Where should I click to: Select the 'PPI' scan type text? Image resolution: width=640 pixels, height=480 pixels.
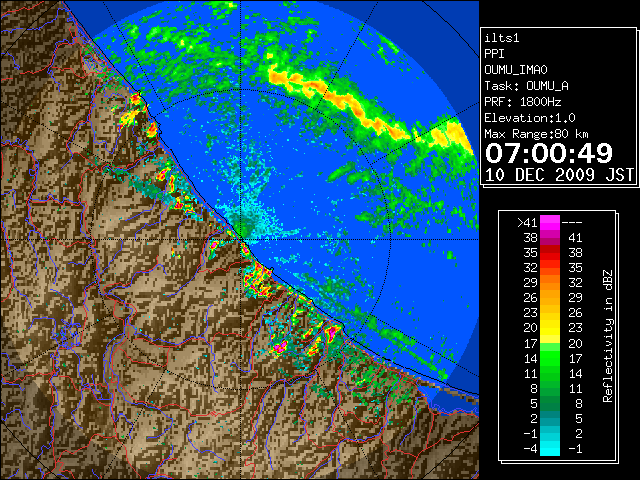(x=494, y=54)
